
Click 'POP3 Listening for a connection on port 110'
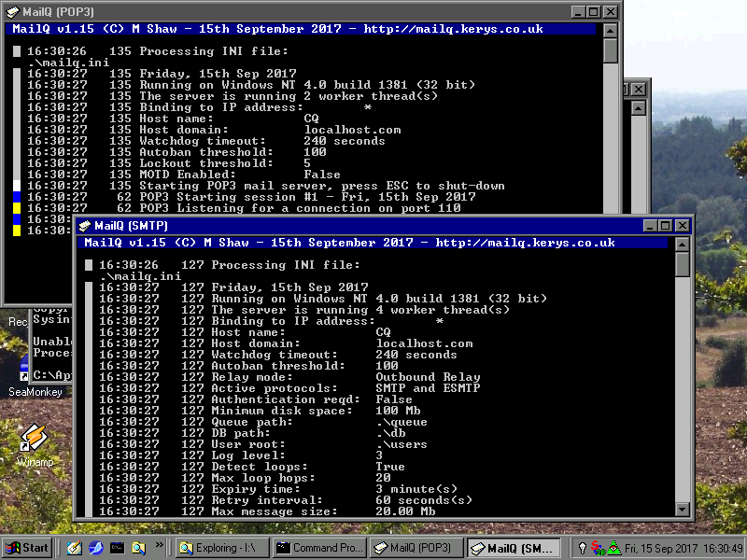[x=244, y=207]
